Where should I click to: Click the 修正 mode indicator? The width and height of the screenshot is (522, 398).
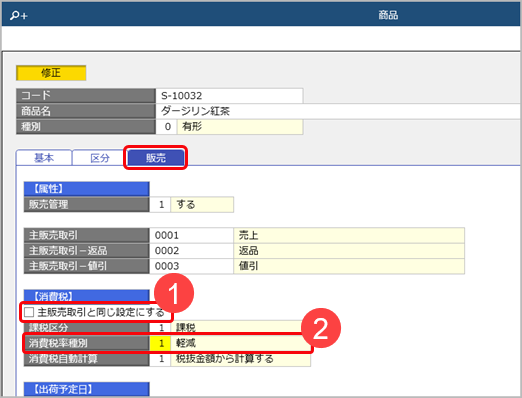(x=51, y=73)
